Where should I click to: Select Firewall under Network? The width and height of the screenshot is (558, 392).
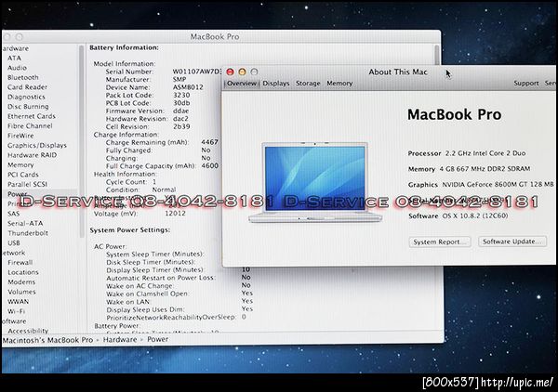[20, 263]
